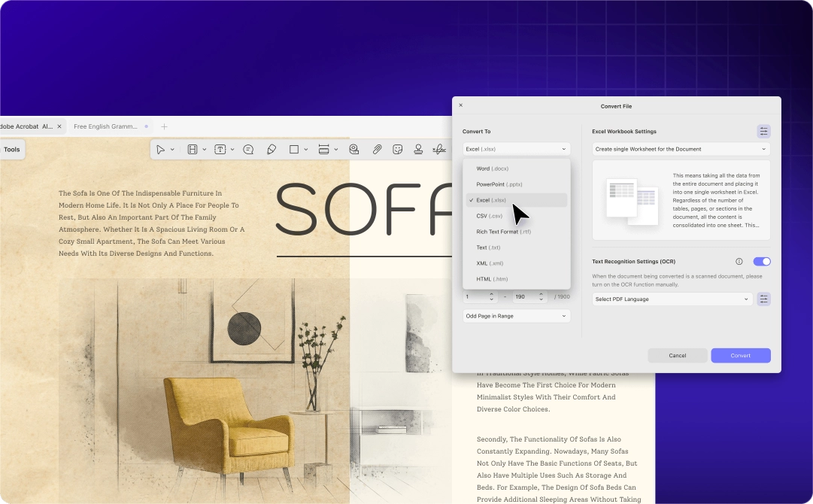813x504 pixels.
Task: Choose XML (.xml) format
Action: pos(517,263)
